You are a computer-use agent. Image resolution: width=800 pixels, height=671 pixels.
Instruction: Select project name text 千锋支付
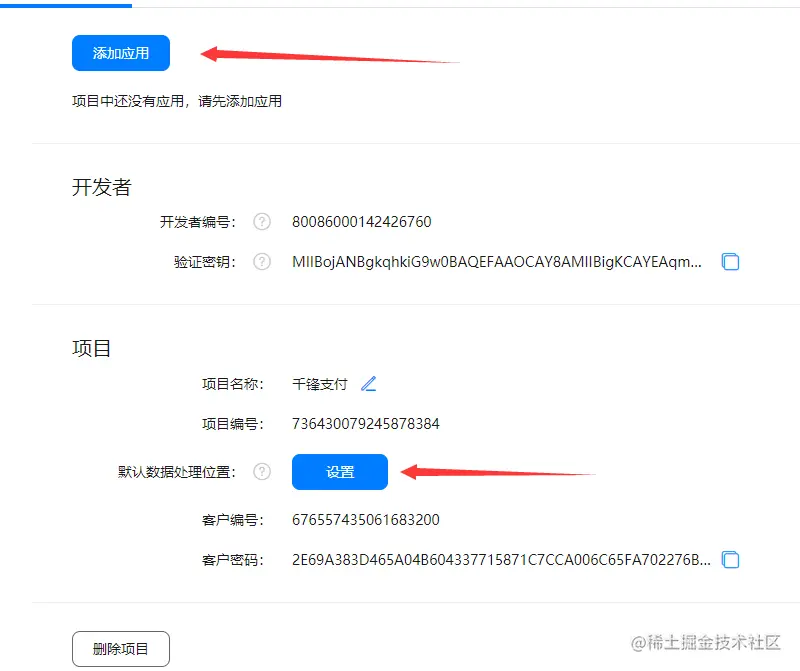click(320, 384)
